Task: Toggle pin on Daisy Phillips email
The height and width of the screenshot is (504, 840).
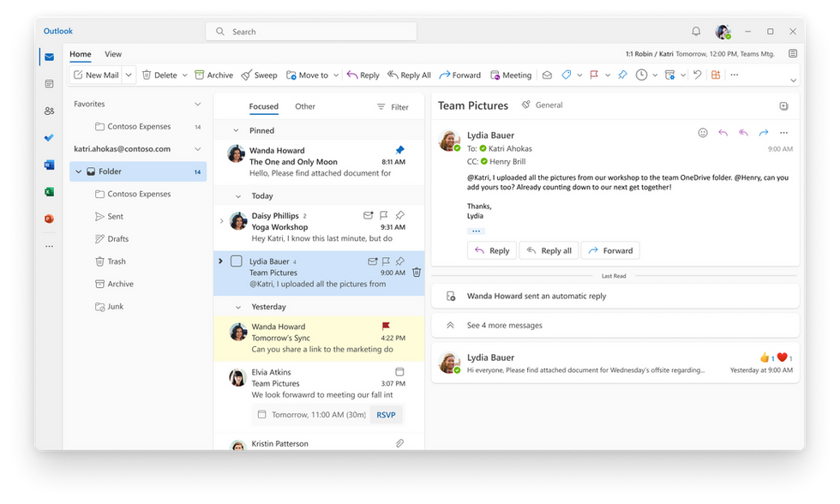Action: click(399, 215)
